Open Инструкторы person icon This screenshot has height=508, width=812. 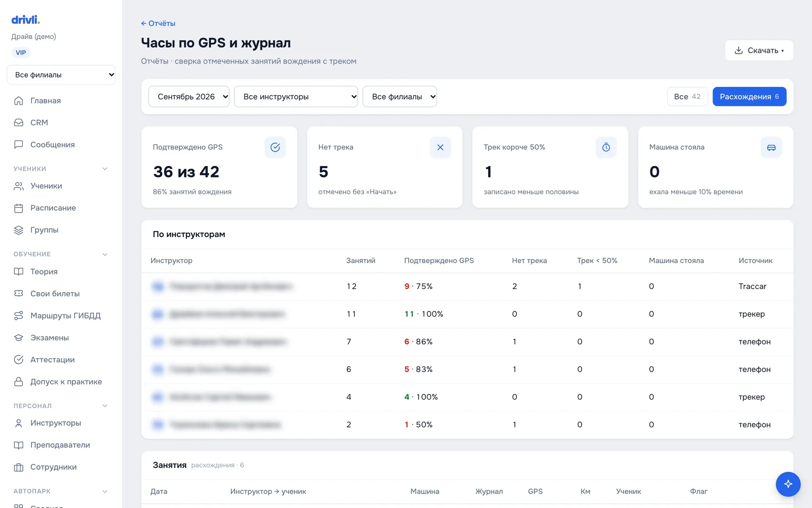19,423
